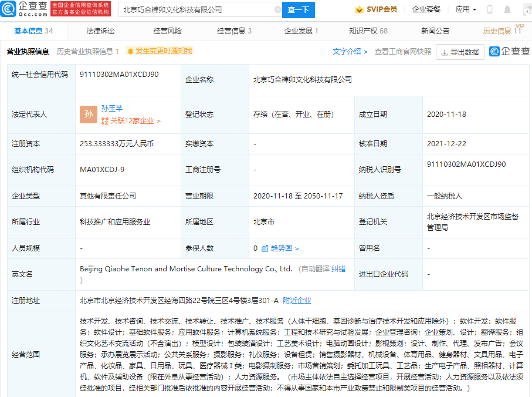This screenshot has width=532, height=397.
Task: Click the 孙 avatar of legal representative
Action: tap(89, 115)
